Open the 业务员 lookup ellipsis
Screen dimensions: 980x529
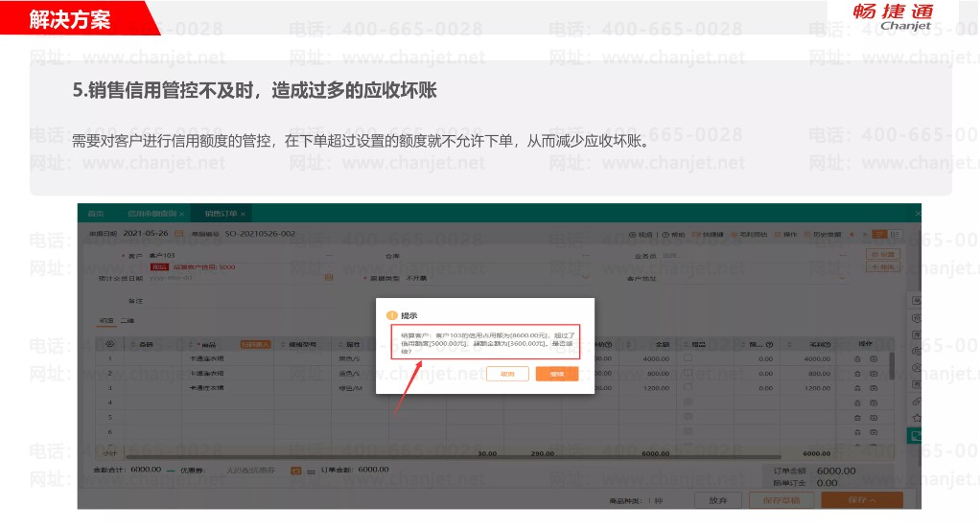coord(843,256)
